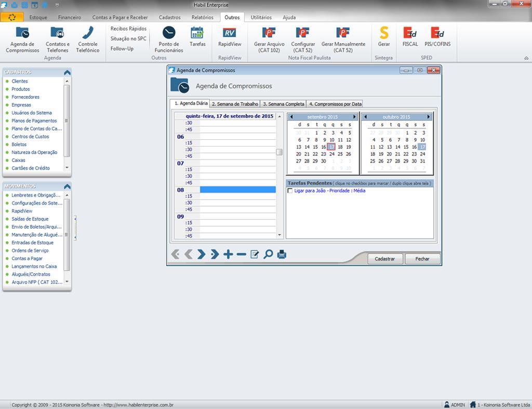This screenshot has width=532, height=409.
Task: Collapse the MOVIMENTOS panel
Action: 67,187
